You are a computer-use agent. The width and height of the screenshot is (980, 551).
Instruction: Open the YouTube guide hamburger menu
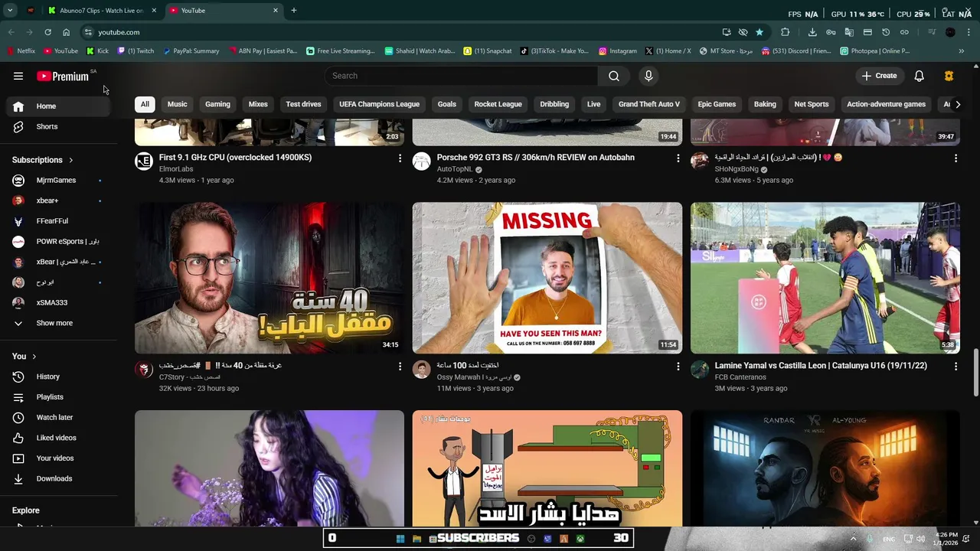tap(18, 76)
